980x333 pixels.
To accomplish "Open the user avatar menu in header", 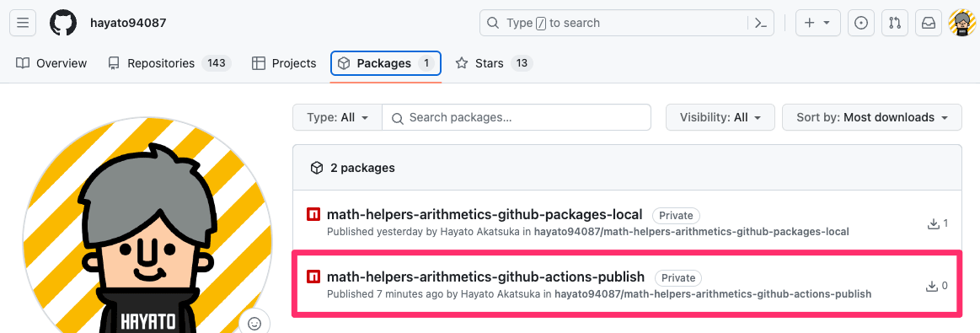I will click(x=961, y=23).
